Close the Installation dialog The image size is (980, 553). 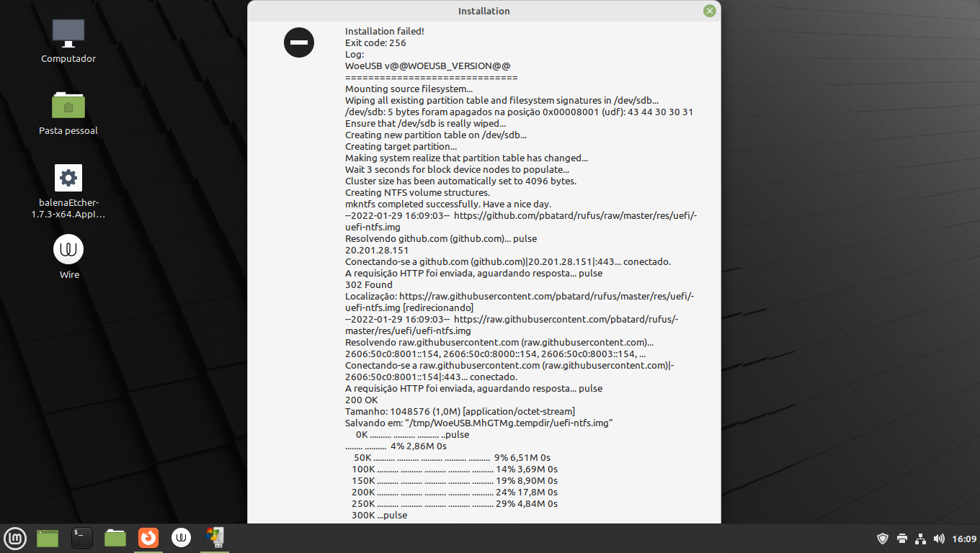click(710, 11)
